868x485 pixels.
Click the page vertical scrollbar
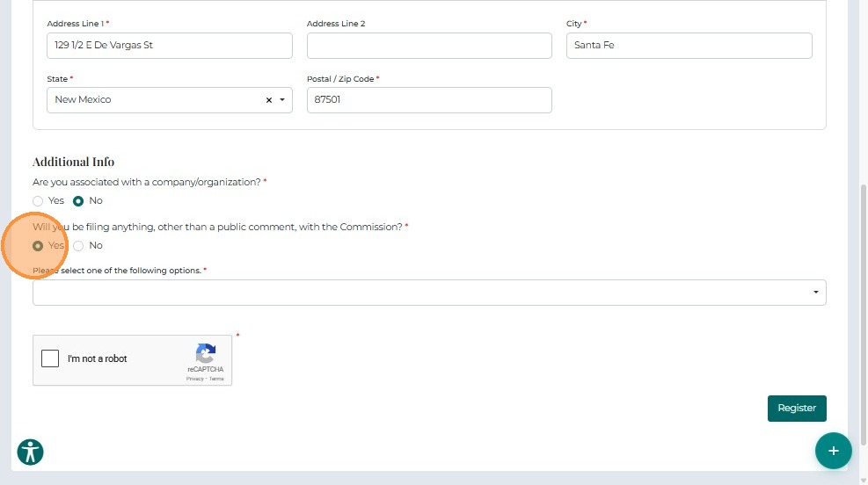(862, 308)
